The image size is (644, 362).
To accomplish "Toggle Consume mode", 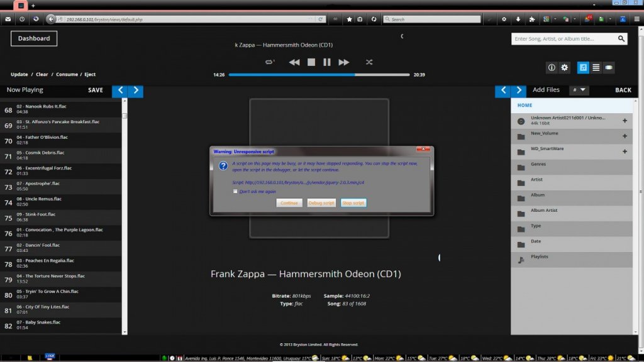I will click(x=67, y=74).
